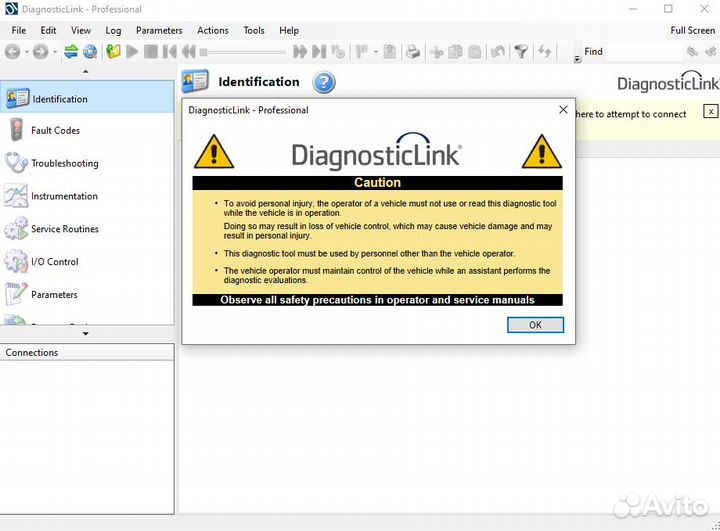Dismiss the yellow connect notification bar

tap(710, 111)
